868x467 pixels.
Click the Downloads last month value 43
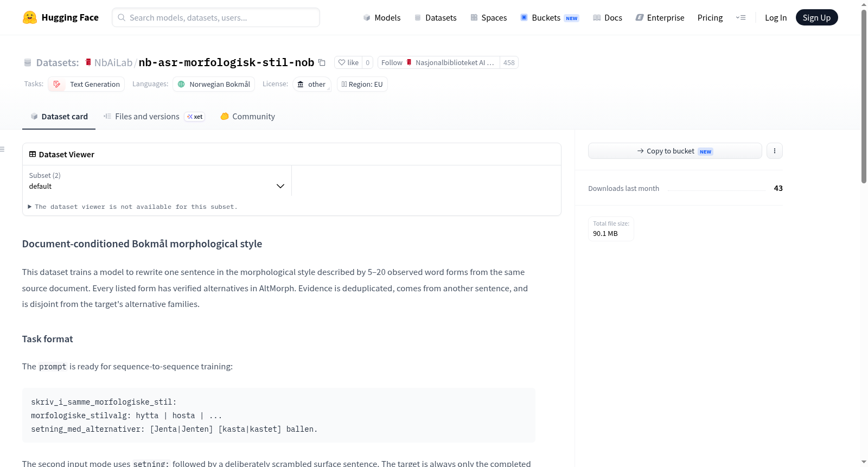778,188
